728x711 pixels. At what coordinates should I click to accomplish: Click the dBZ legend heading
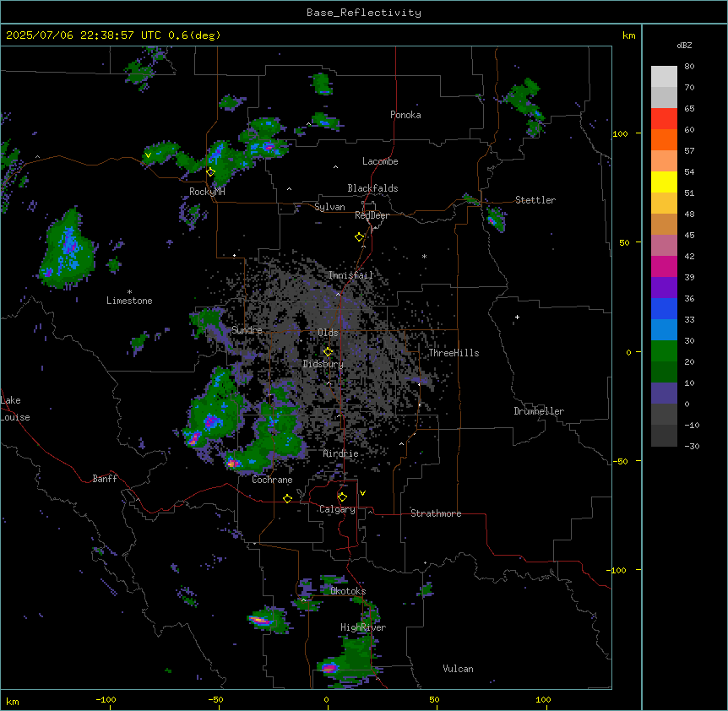point(684,46)
